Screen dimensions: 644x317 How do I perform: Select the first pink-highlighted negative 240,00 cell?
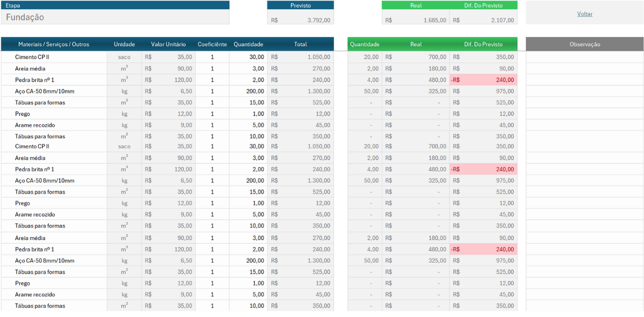484,80
